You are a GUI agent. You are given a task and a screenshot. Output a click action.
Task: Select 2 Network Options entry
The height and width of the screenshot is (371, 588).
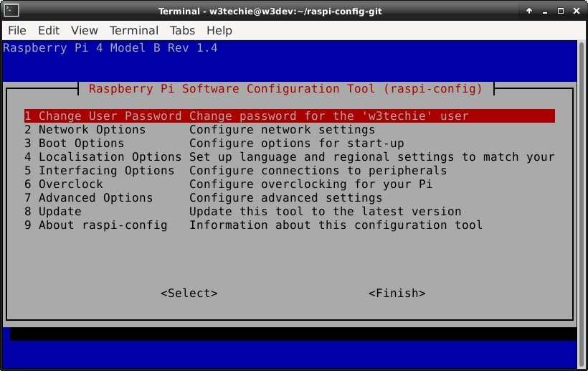tap(290, 130)
